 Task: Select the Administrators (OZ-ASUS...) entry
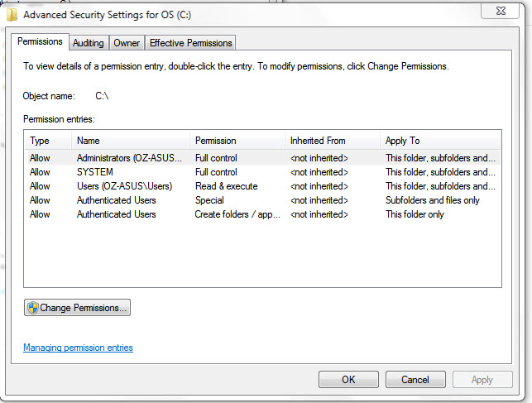tap(262, 158)
